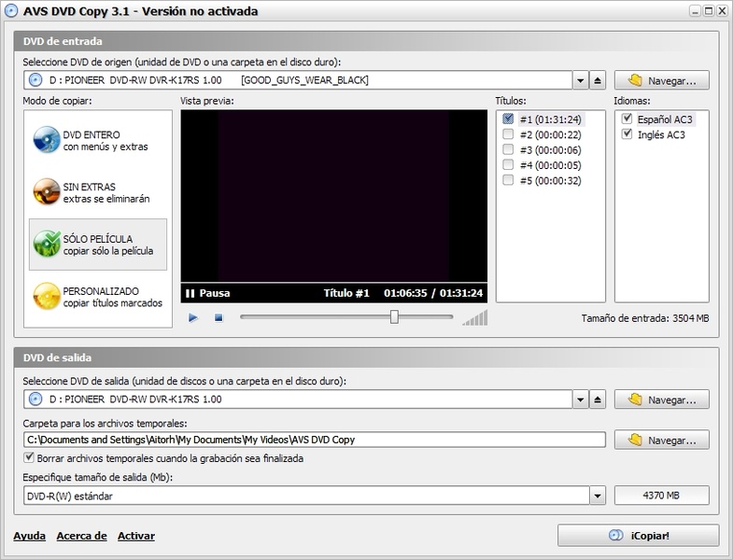The width and height of the screenshot is (733, 560).
Task: Browse for temporary folder with Navegar
Action: point(661,440)
